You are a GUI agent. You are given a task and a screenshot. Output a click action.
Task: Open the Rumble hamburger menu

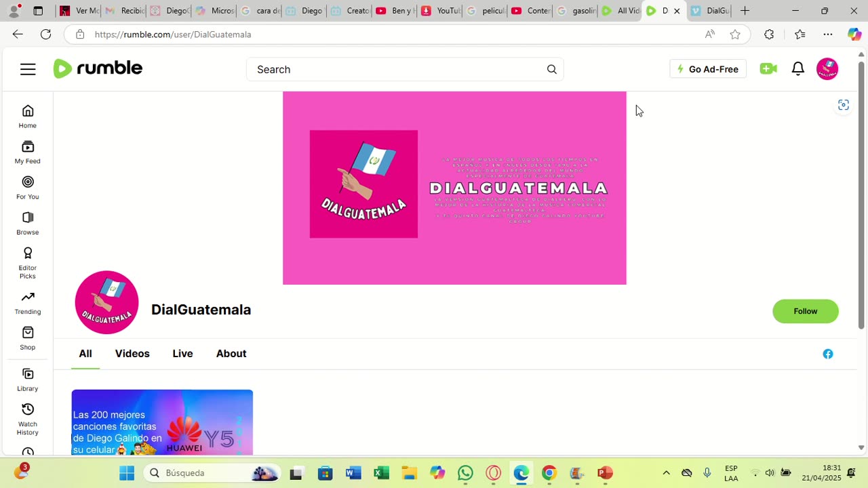pos(28,69)
